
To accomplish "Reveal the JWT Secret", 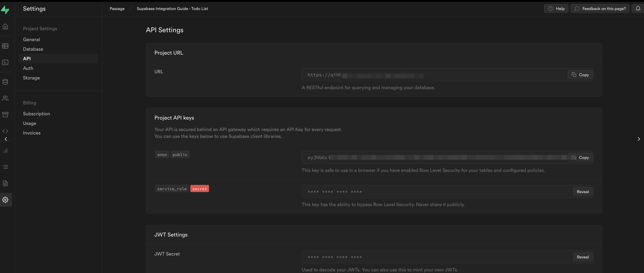I will (583, 257).
